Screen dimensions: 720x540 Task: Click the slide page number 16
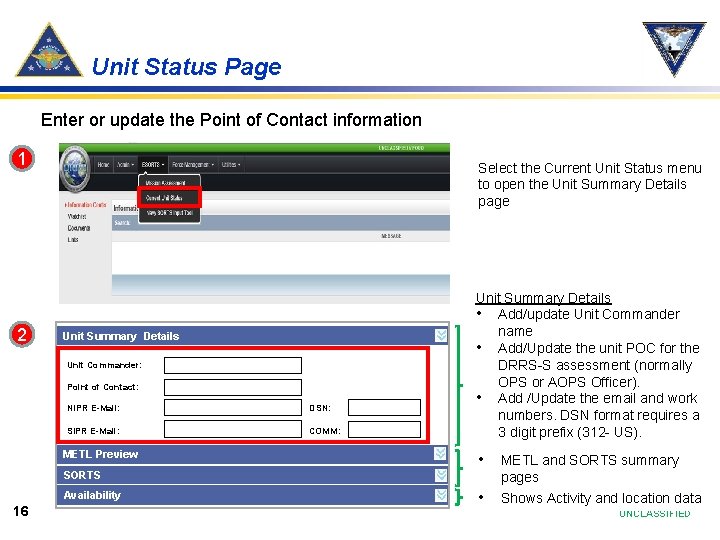[x=21, y=511]
